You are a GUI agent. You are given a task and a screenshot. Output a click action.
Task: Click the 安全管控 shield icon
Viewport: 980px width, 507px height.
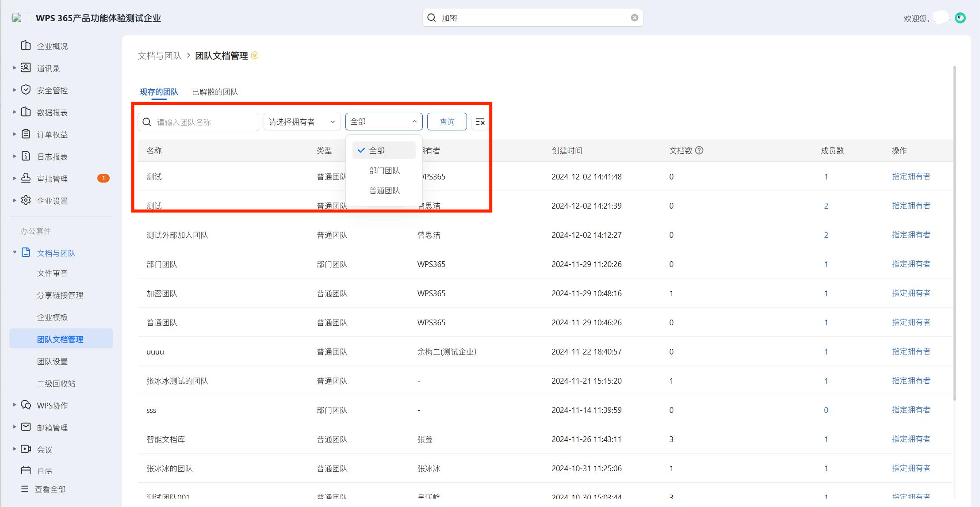click(26, 90)
